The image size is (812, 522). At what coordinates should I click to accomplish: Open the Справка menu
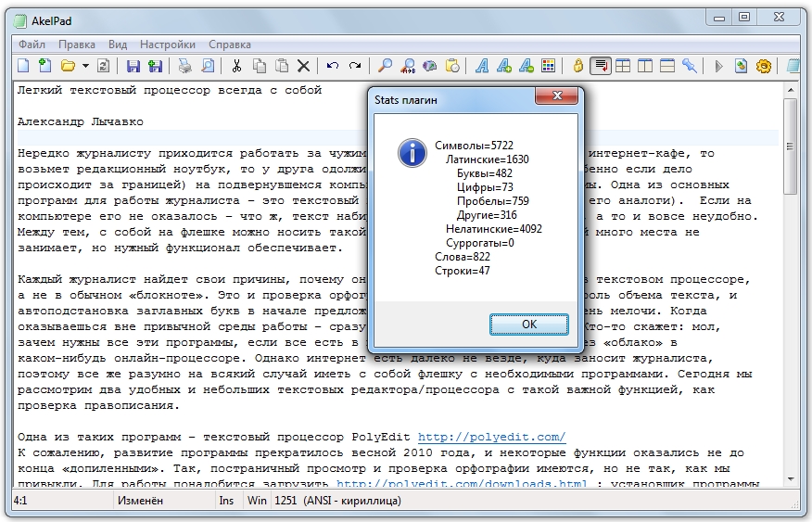click(x=230, y=45)
